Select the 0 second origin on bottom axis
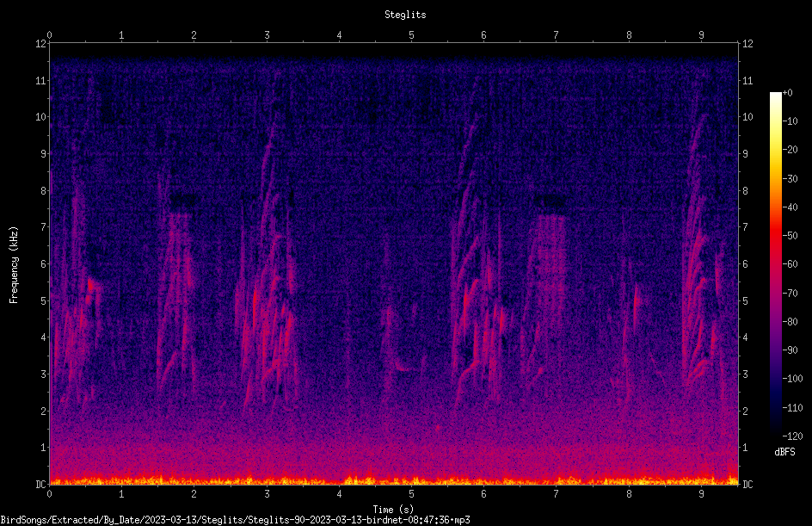The height and width of the screenshot is (526, 812). click(x=49, y=494)
